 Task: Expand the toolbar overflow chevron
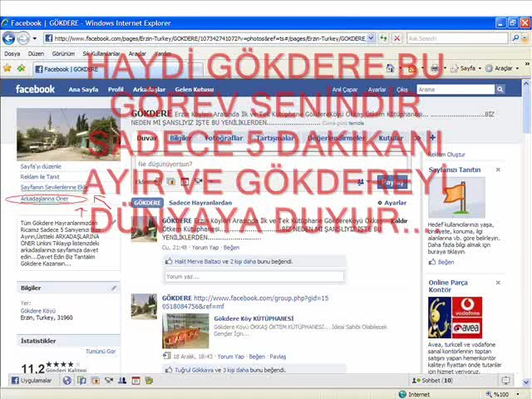point(527,64)
